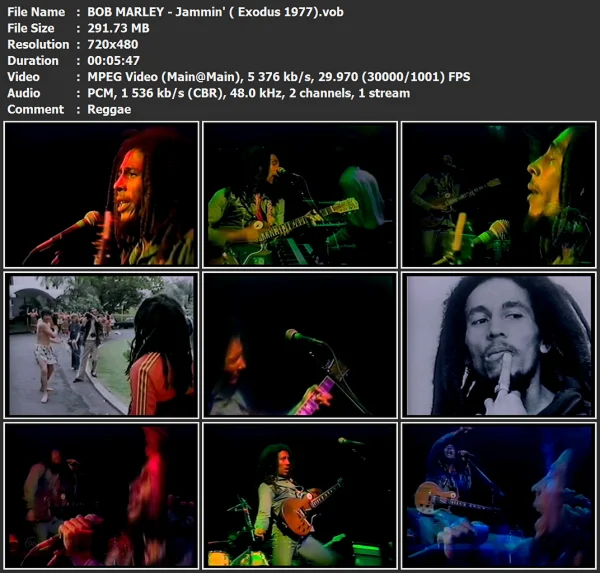Select the black-and-white portrait thumbnail
600x573 pixels.
pyautogui.click(x=499, y=345)
